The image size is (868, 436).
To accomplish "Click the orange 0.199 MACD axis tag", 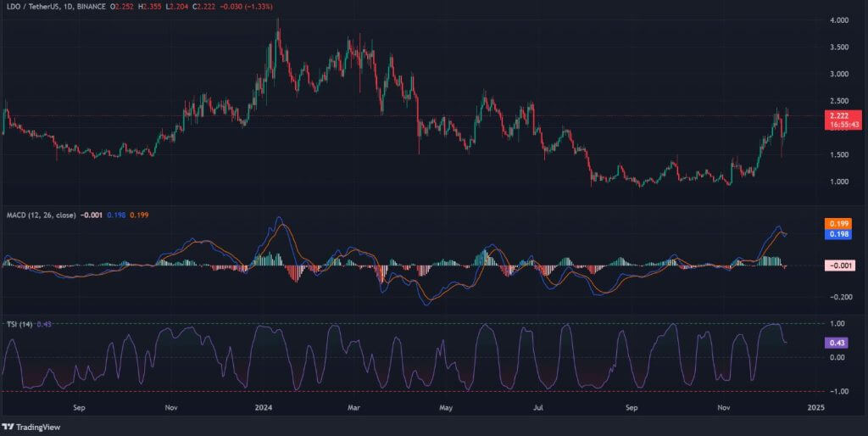I will point(838,224).
